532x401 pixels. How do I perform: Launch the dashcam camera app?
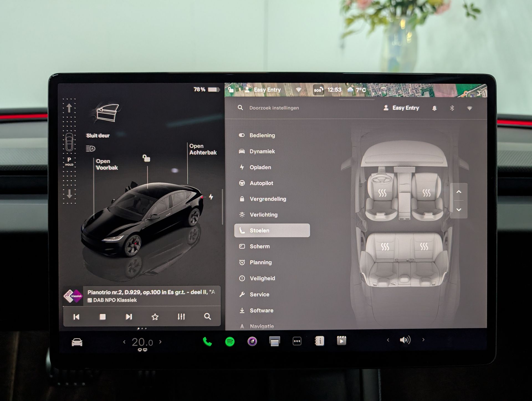tap(252, 341)
